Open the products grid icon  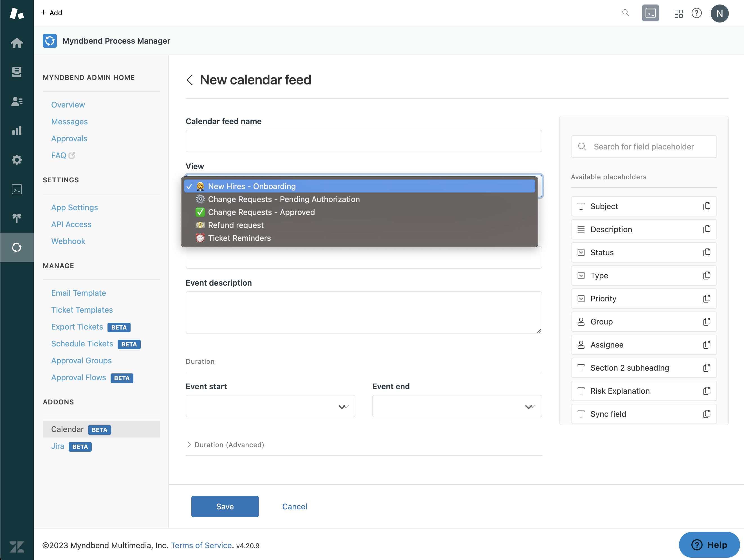[678, 14]
